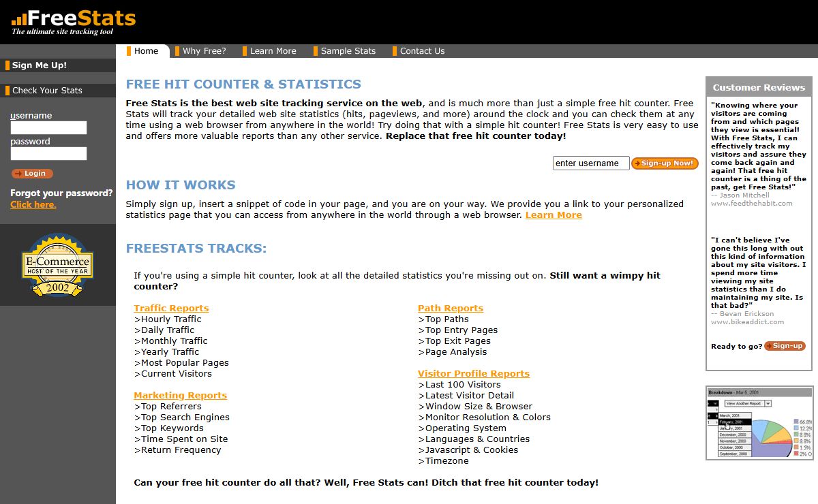
Task: Click the 'Javascript & Cookies' list item
Action: 468,450
